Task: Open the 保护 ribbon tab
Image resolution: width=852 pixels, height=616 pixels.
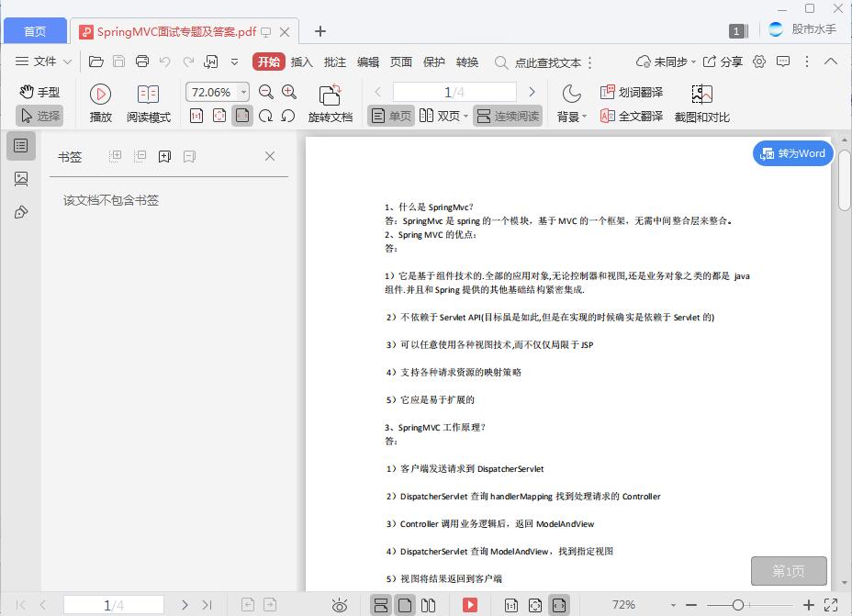Action: coord(434,62)
